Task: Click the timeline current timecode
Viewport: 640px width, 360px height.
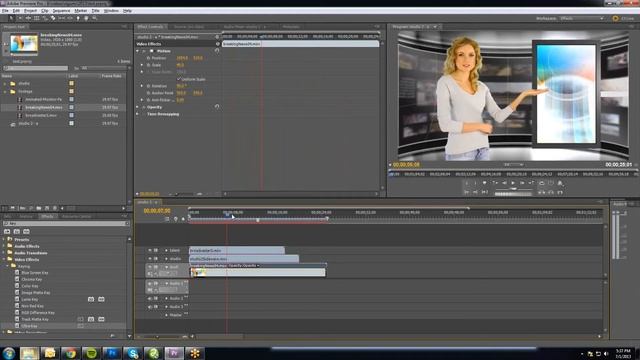Action: [x=157, y=211]
